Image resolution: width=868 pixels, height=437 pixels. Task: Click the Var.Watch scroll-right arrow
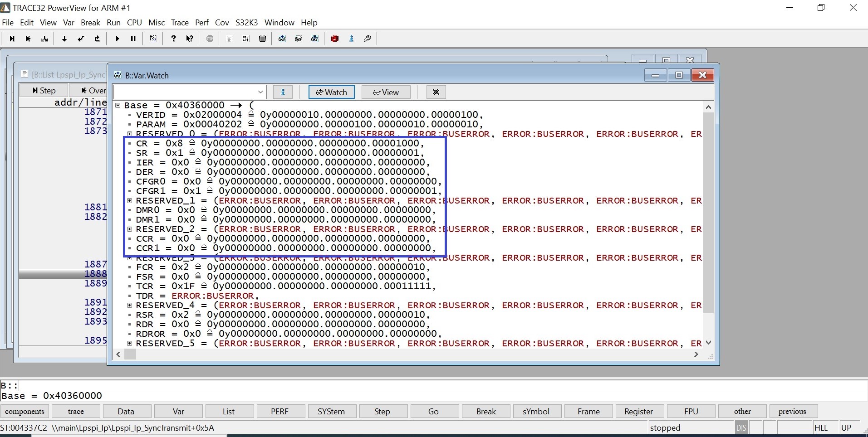(x=696, y=354)
